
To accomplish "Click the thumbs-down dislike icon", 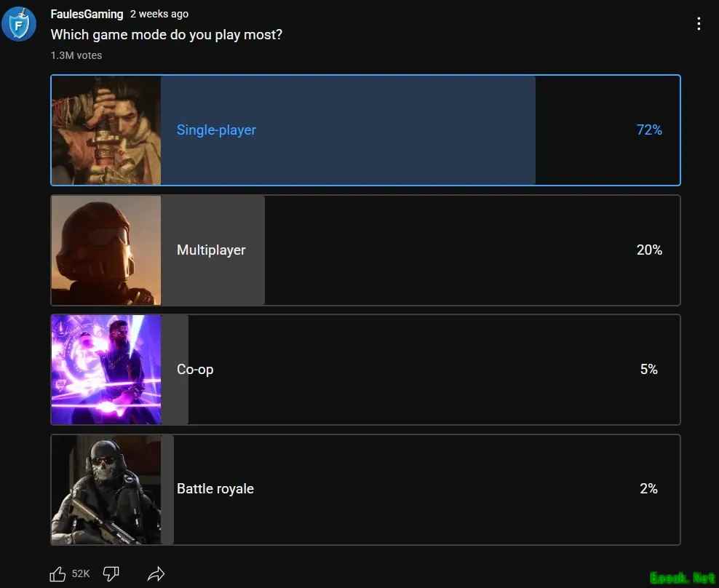I will [x=111, y=574].
